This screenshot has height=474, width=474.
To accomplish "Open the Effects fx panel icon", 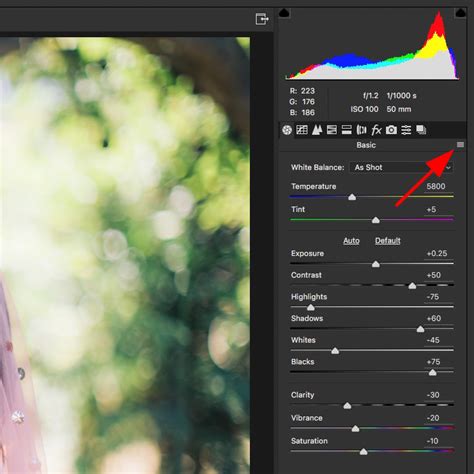I will click(x=376, y=130).
